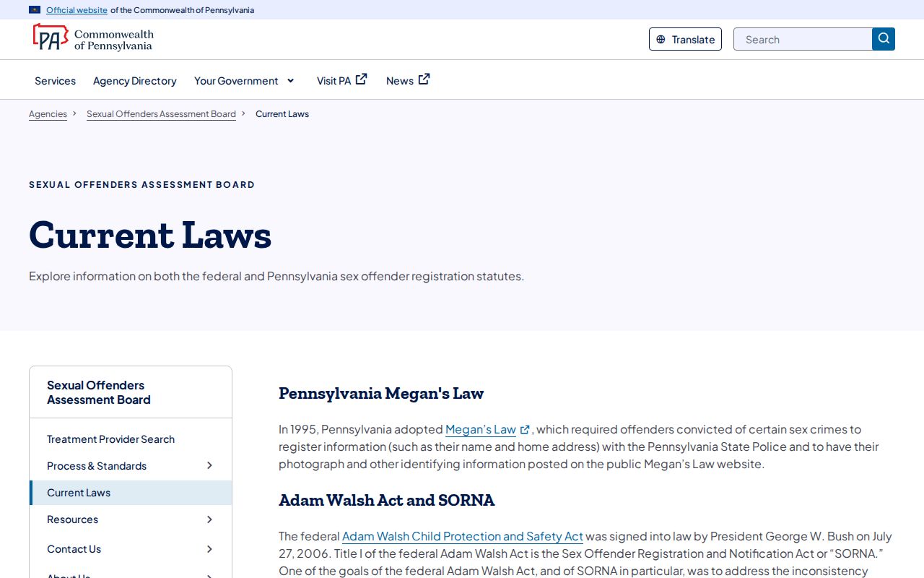Open Sexual Offenders Assessment Board sidebar heading
The width and height of the screenshot is (924, 578).
point(99,392)
